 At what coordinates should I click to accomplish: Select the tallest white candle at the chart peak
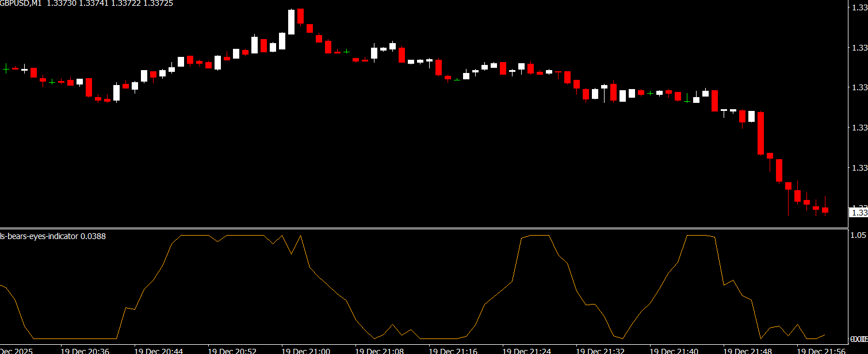(291, 22)
